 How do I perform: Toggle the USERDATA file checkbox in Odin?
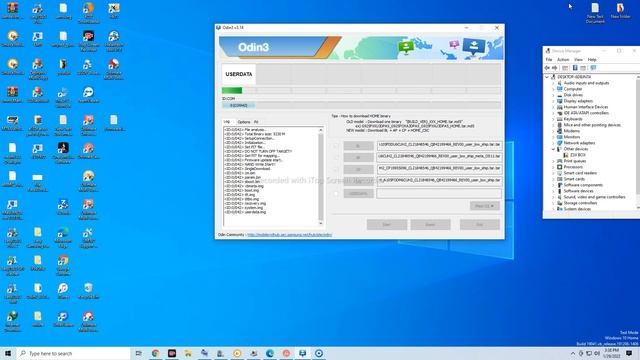(336, 193)
